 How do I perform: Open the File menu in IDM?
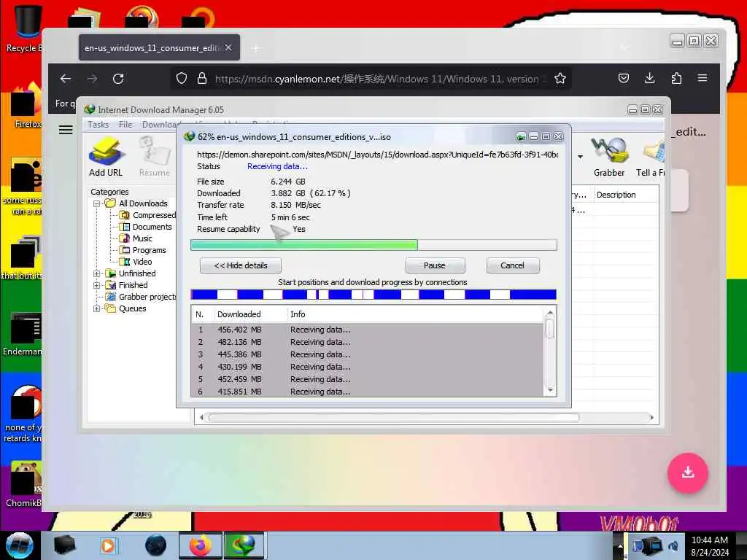point(125,125)
